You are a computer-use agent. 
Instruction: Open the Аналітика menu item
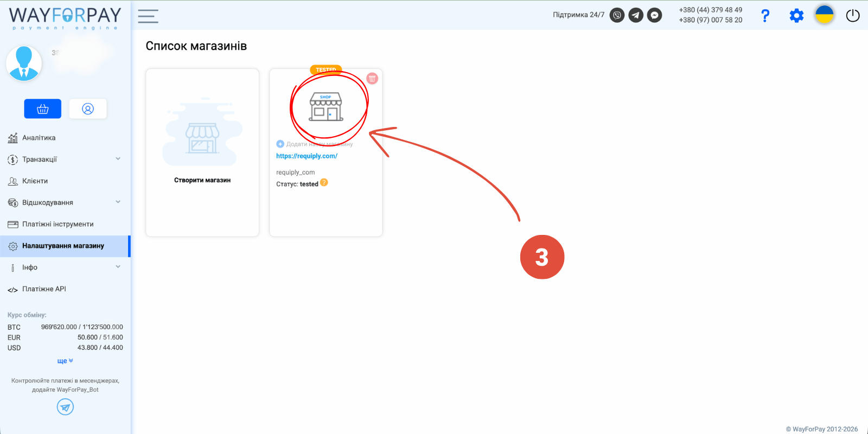point(39,138)
